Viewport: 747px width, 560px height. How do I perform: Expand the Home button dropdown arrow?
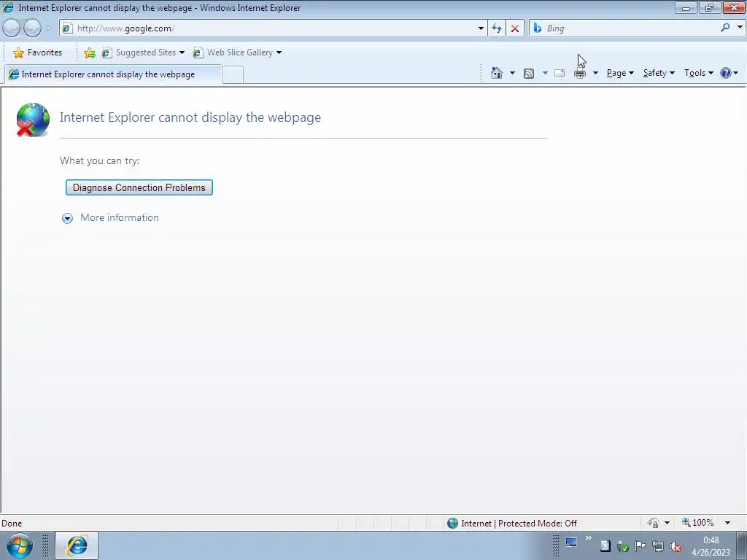512,73
